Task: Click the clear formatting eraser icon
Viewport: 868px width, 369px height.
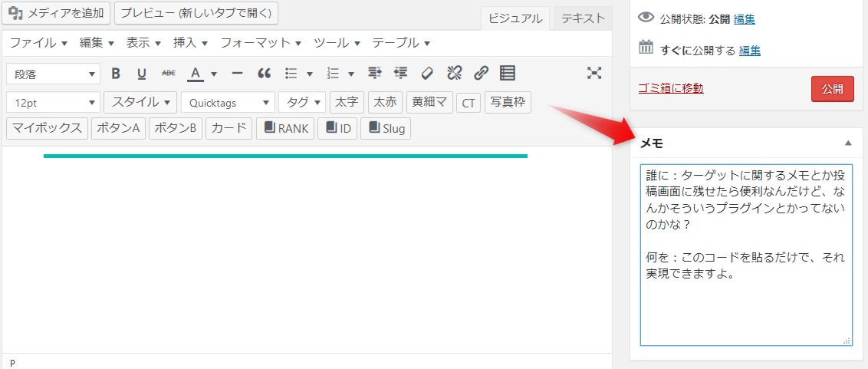Action: pyautogui.click(x=428, y=74)
